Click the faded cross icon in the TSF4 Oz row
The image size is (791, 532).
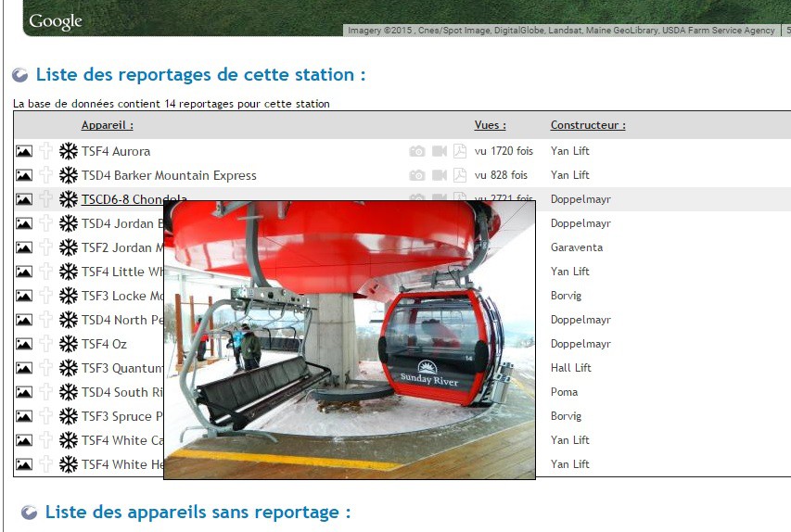coord(46,344)
